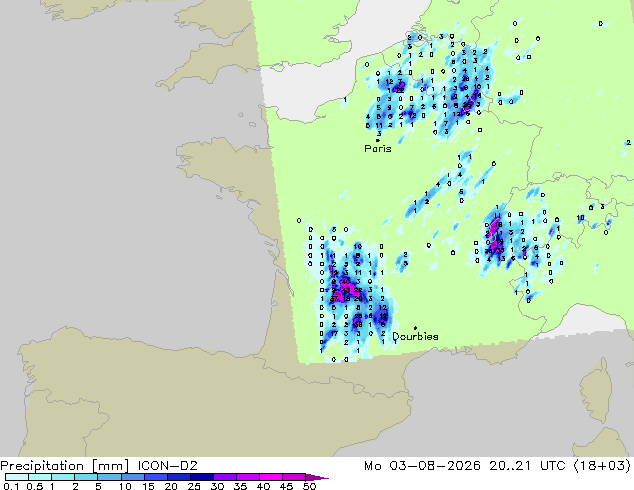Click the Dourbies location label

point(415,336)
